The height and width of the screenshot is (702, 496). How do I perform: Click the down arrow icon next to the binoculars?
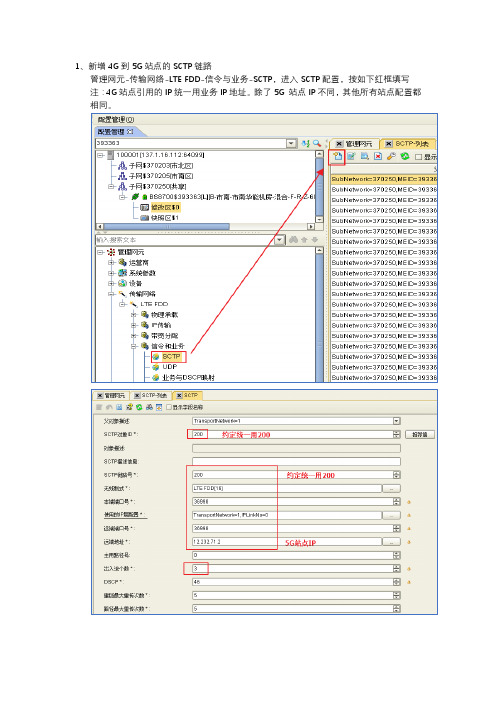(315, 240)
